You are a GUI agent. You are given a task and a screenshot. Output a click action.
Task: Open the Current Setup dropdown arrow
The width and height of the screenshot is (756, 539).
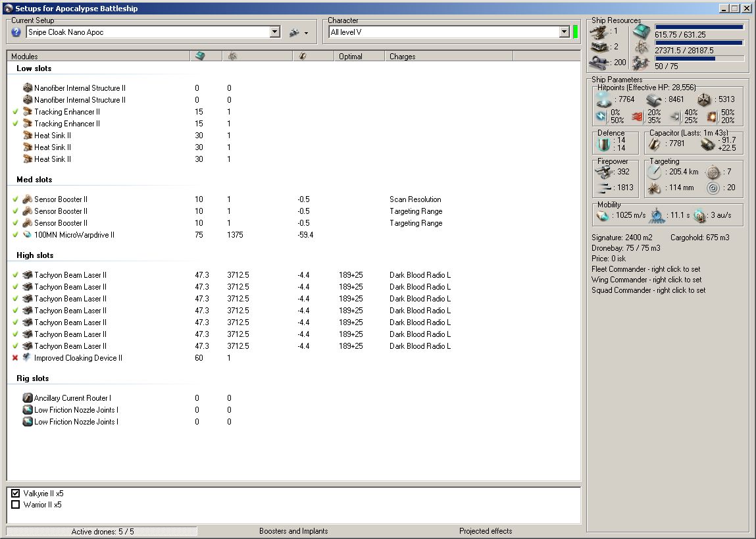[275, 32]
